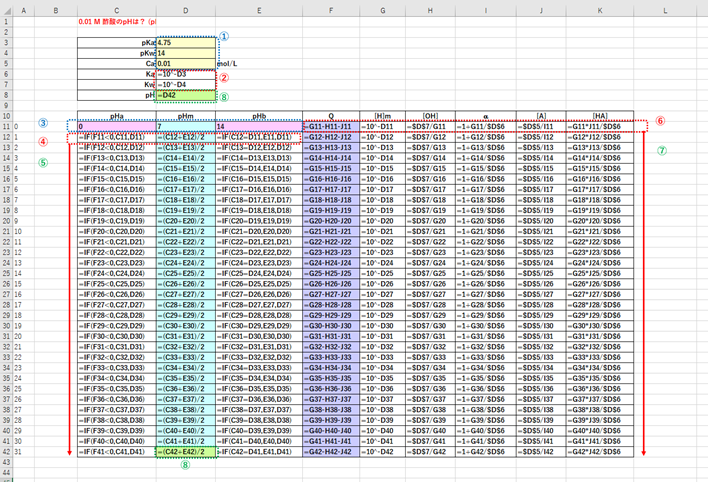Select column header J
The image size is (708, 482).
coord(541,10)
